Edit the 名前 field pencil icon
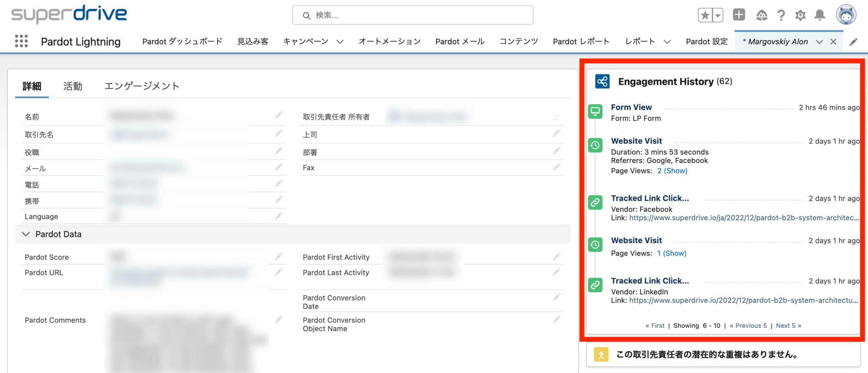 (279, 116)
